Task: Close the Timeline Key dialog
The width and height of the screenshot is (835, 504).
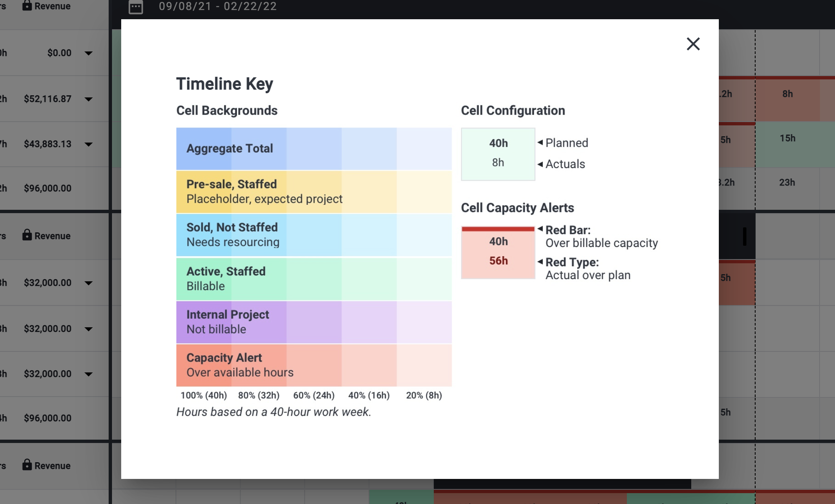Action: coord(693,44)
